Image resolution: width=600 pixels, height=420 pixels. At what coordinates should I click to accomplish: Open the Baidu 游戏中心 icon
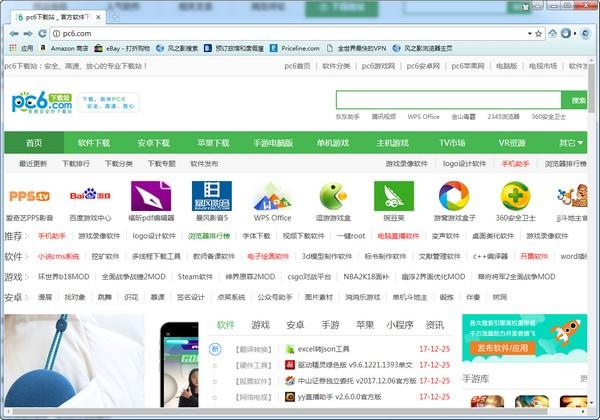point(90,195)
